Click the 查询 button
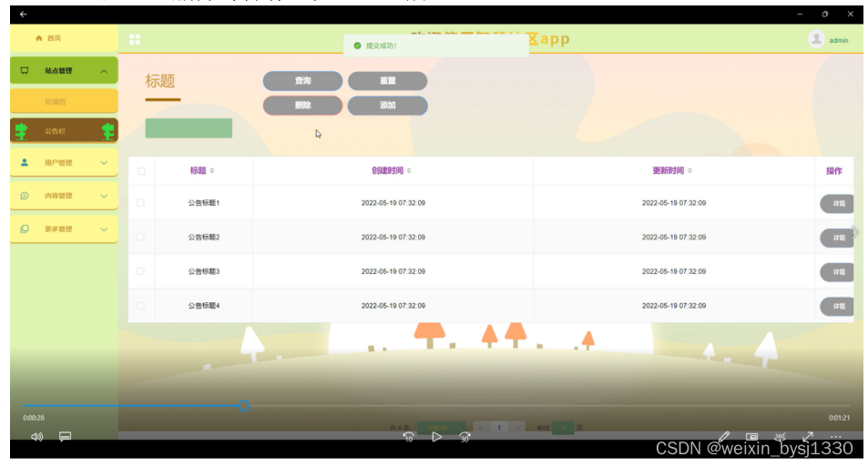This screenshot has width=868, height=467. coord(302,81)
